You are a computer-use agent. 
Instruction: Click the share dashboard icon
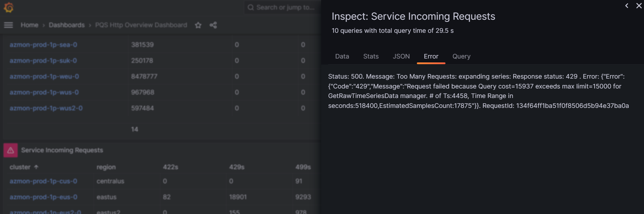pos(213,25)
